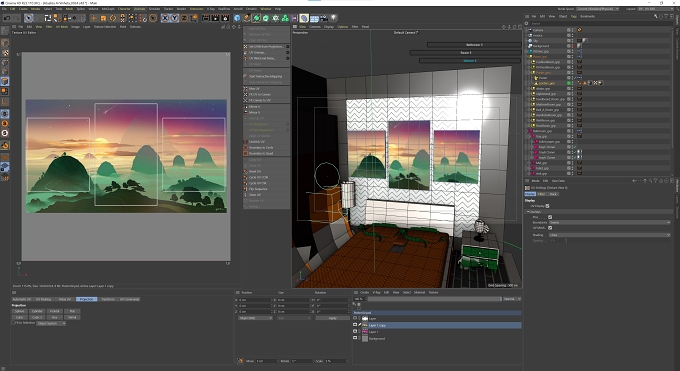Click the Render View clapperboard icon
The image size is (680, 371).
click(x=206, y=18)
